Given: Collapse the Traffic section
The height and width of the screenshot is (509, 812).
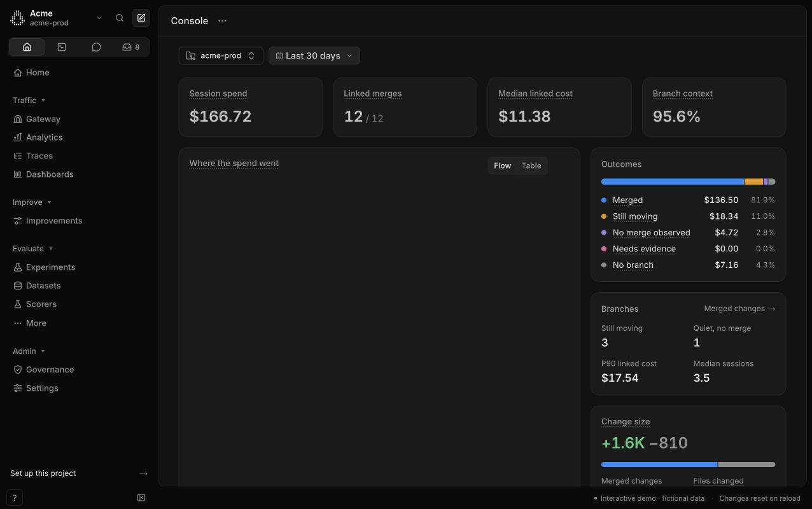Looking at the screenshot, I should 29,101.
